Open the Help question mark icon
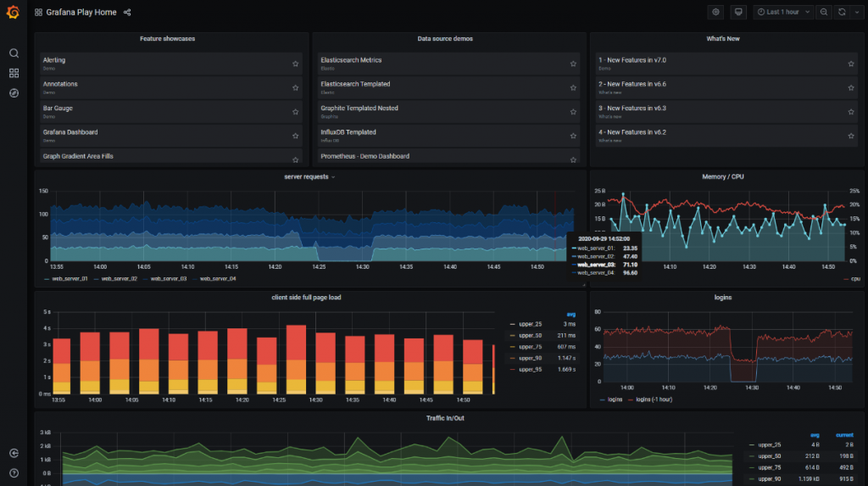 pos(14,472)
